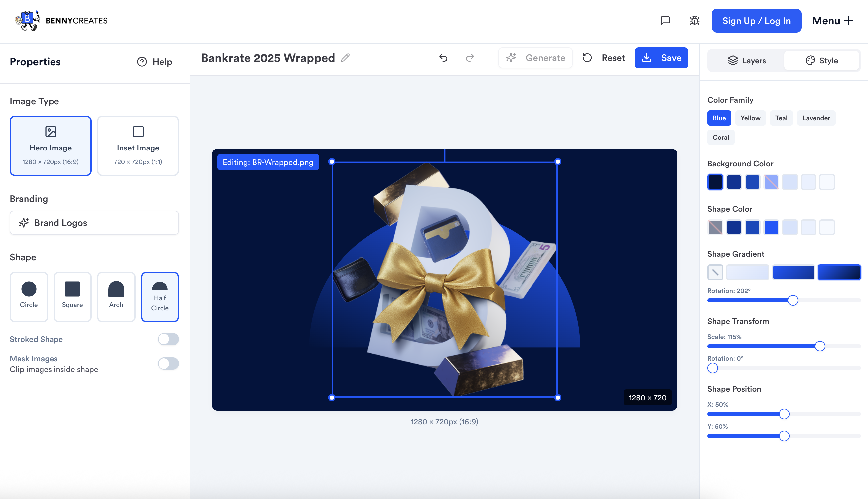Click the Redo arrow icon
The image size is (868, 499).
click(470, 57)
